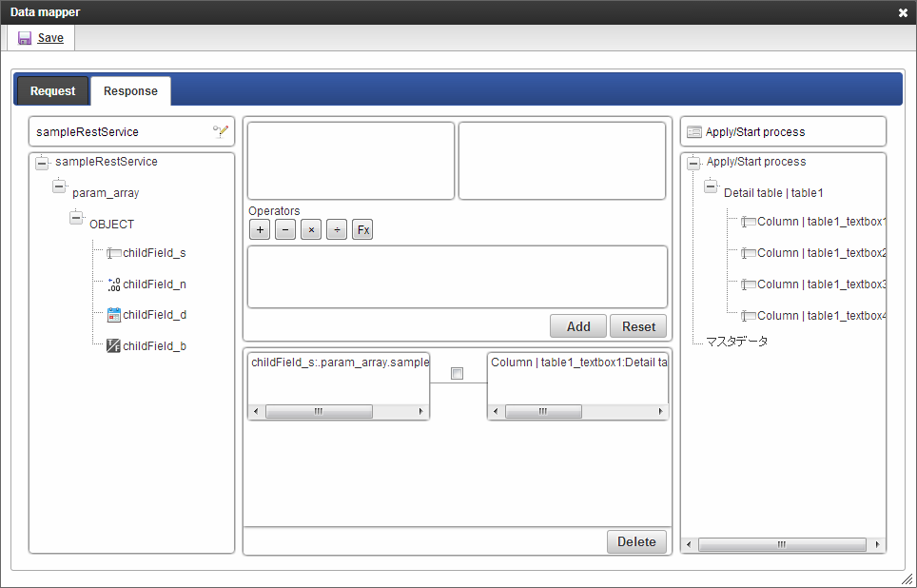Select the Response tab
The width and height of the screenshot is (917, 588).
point(130,91)
